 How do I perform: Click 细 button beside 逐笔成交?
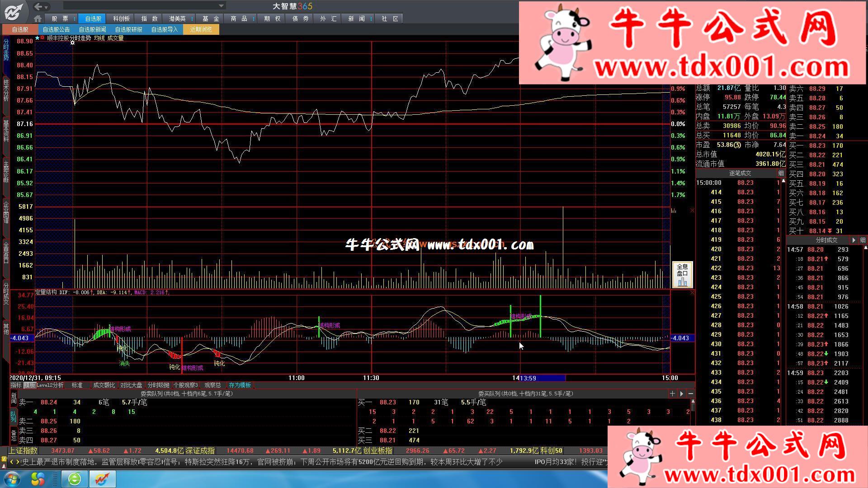pyautogui.click(x=781, y=174)
